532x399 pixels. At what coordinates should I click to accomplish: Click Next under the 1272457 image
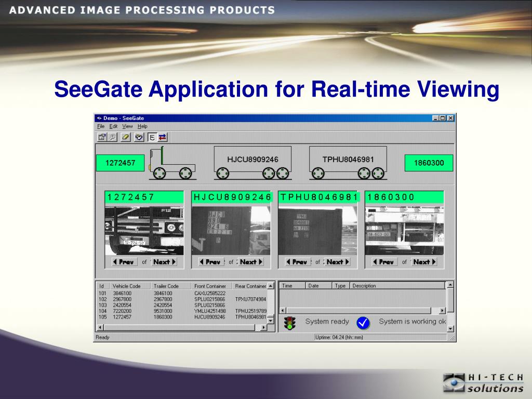tap(164, 262)
